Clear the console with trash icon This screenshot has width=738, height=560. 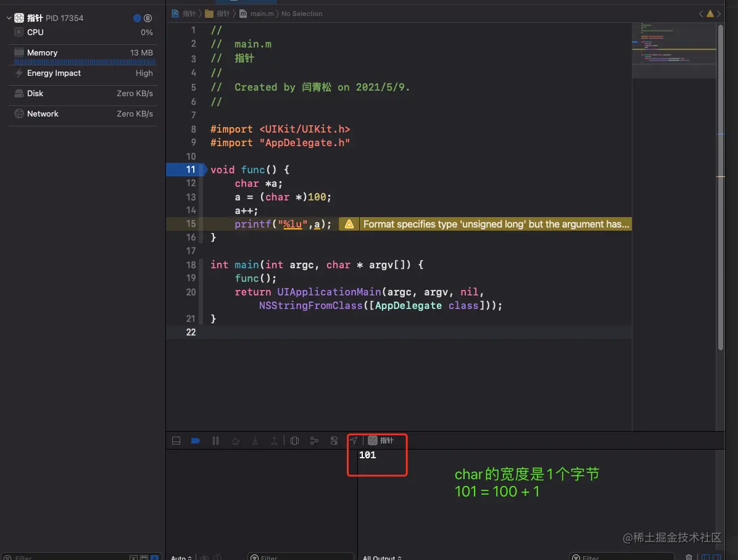pos(689,556)
